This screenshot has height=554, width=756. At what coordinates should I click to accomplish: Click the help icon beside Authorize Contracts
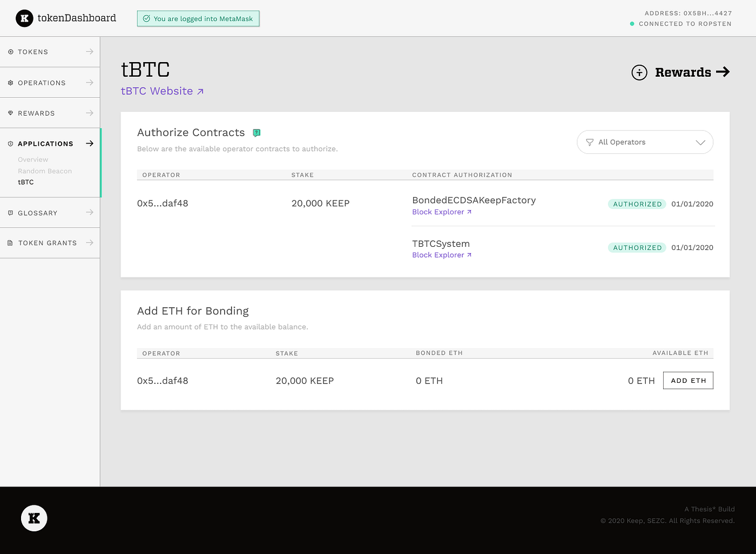pos(256,133)
